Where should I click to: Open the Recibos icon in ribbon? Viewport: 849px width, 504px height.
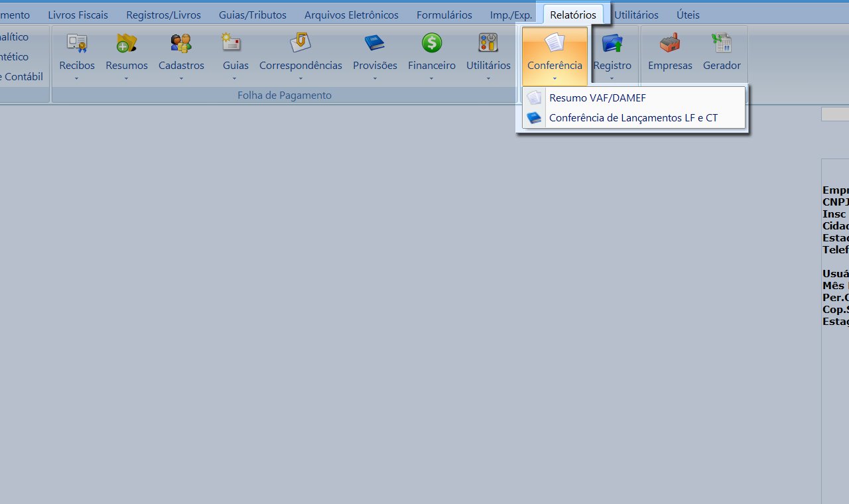[77, 44]
